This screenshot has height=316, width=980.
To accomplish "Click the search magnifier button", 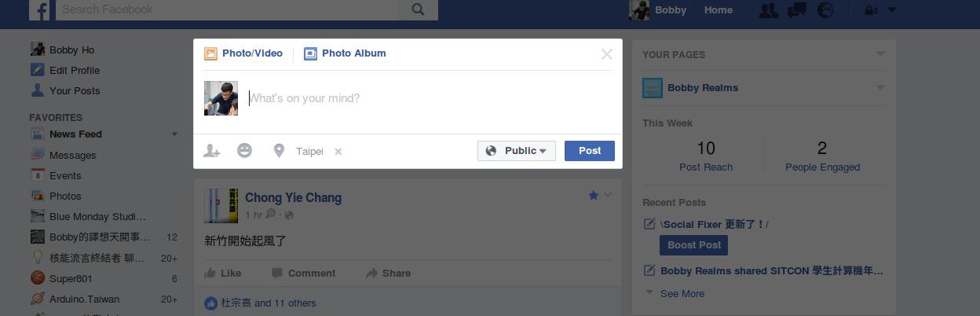I will pos(418,9).
